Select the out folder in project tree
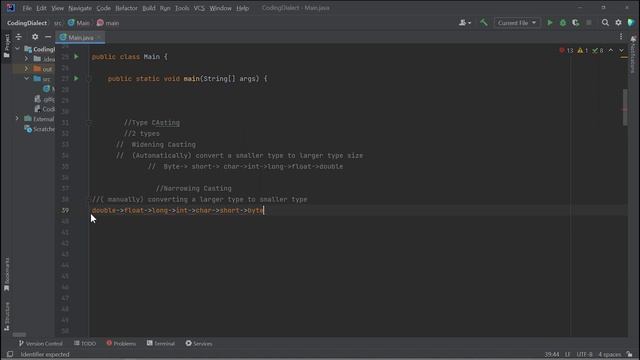 pos(43,69)
